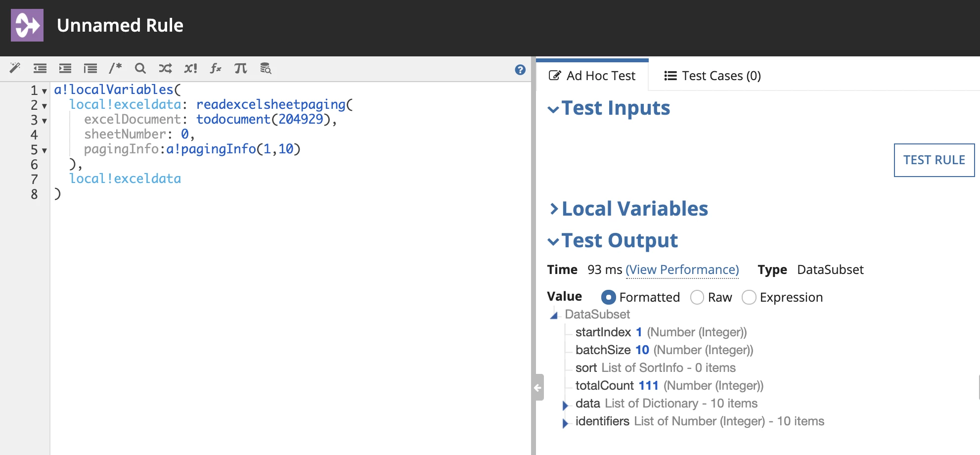Click line number 4 in gutter
Viewport: 980px width, 455px height.
click(x=34, y=135)
